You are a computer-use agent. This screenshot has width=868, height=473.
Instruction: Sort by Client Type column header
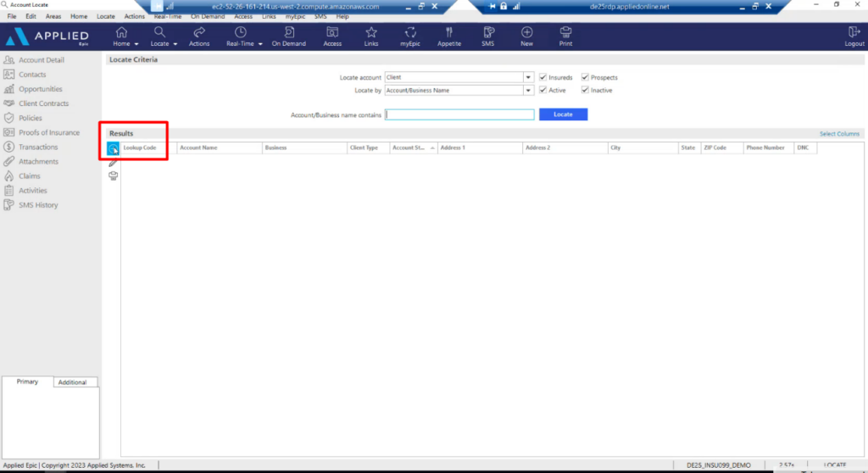(368, 147)
